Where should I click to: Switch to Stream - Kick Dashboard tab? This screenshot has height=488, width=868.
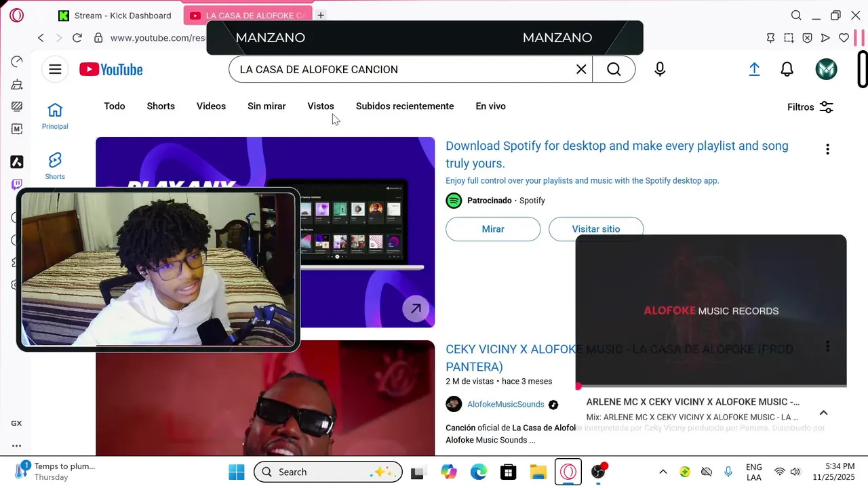(x=114, y=15)
